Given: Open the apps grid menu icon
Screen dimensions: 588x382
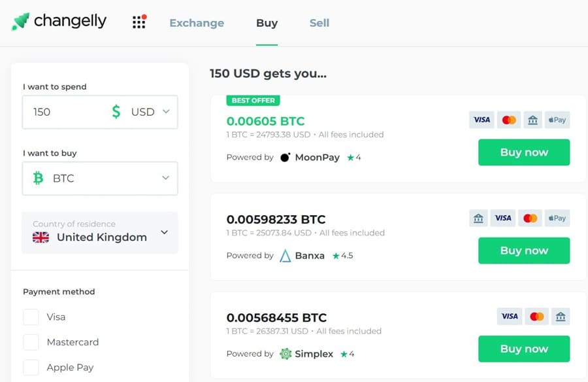Looking at the screenshot, I should [139, 22].
